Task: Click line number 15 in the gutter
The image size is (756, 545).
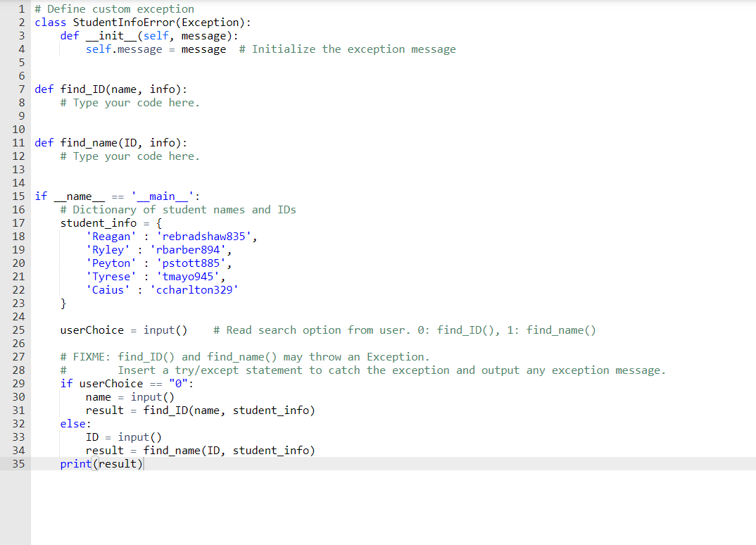Action: (x=18, y=196)
